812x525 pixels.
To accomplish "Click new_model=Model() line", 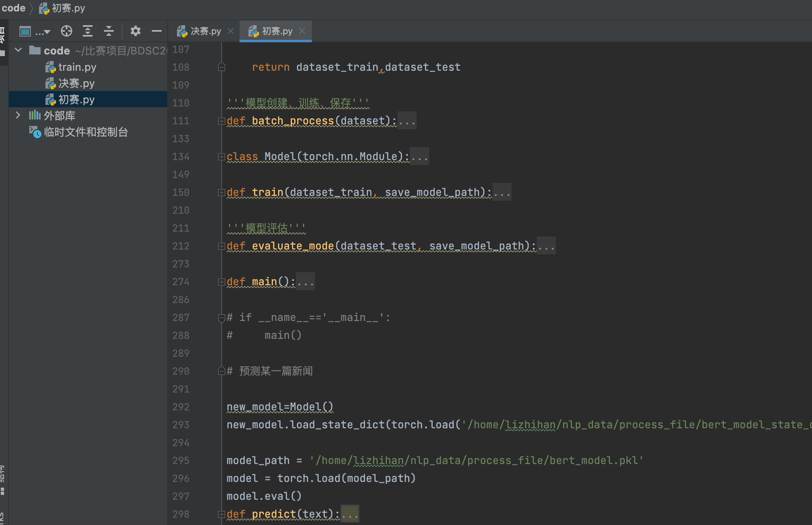I will (280, 407).
